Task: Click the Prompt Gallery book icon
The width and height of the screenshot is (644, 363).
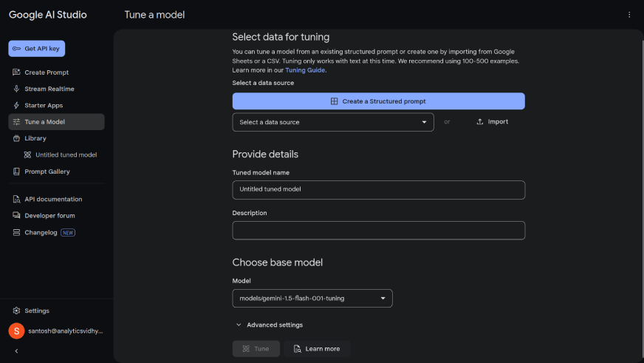Action: pyautogui.click(x=16, y=172)
